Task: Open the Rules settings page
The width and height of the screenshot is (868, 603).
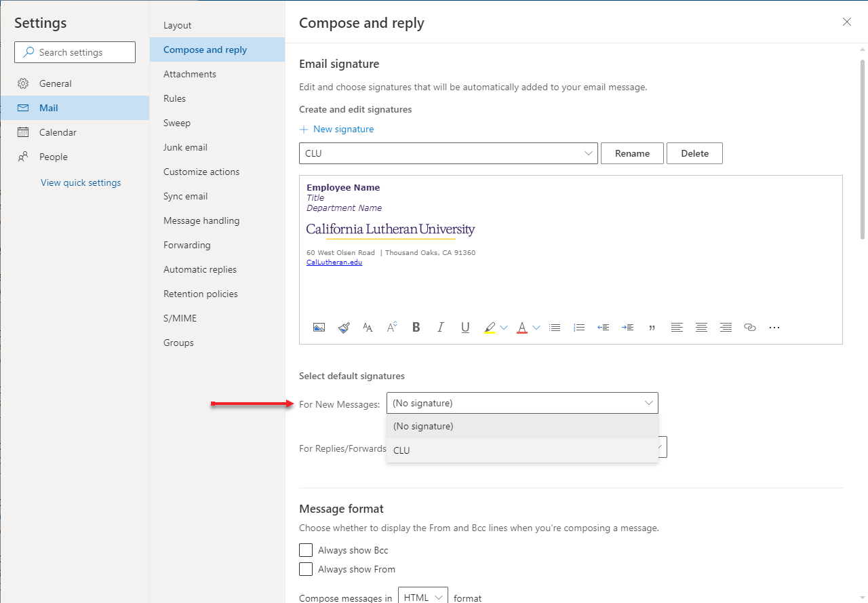Action: [217, 98]
